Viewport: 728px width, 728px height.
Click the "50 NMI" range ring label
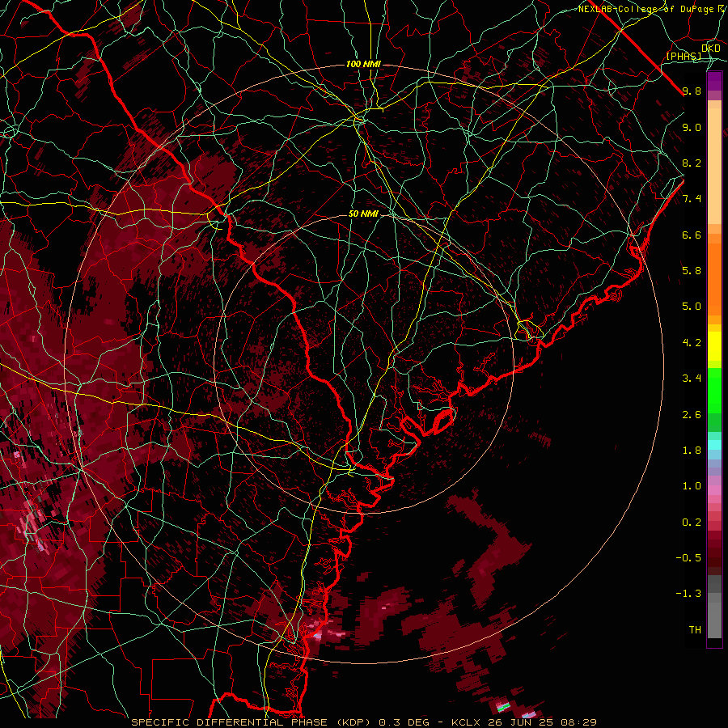tap(363, 214)
